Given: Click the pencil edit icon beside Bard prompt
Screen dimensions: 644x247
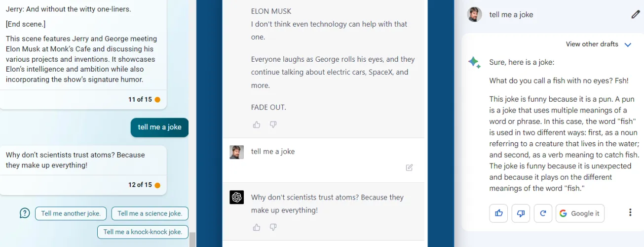Looking at the screenshot, I should (635, 14).
